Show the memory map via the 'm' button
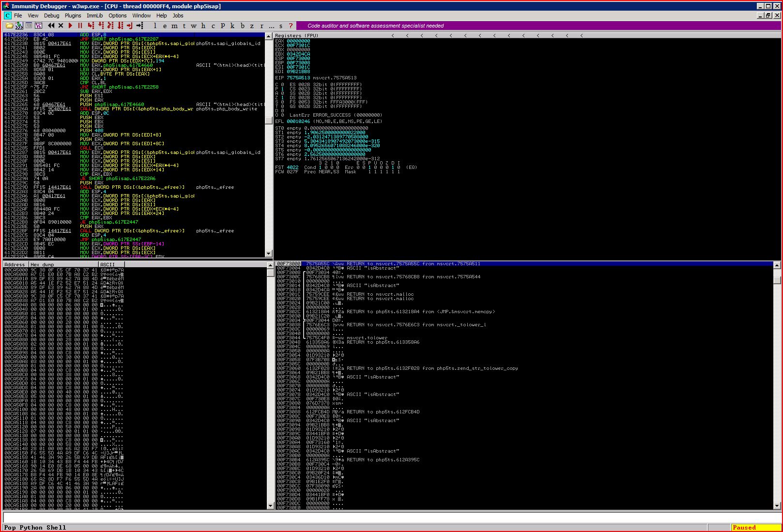This screenshot has height=532, width=783. [x=174, y=26]
